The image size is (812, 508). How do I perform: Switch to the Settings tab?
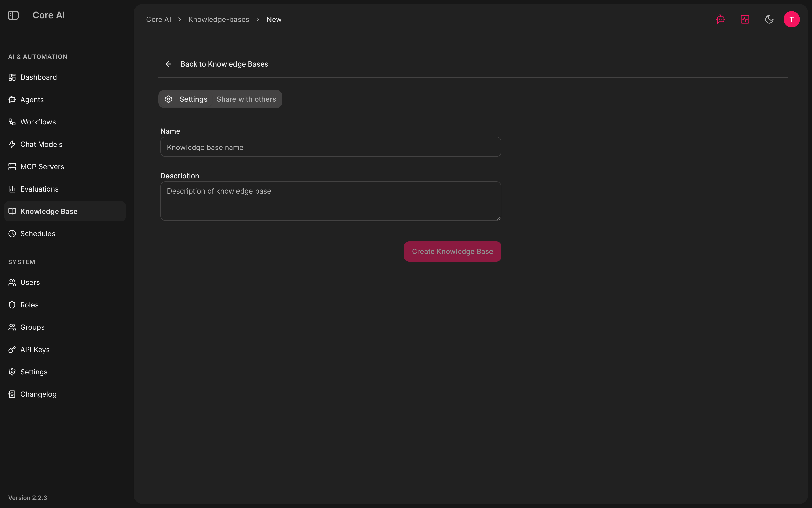point(186,99)
